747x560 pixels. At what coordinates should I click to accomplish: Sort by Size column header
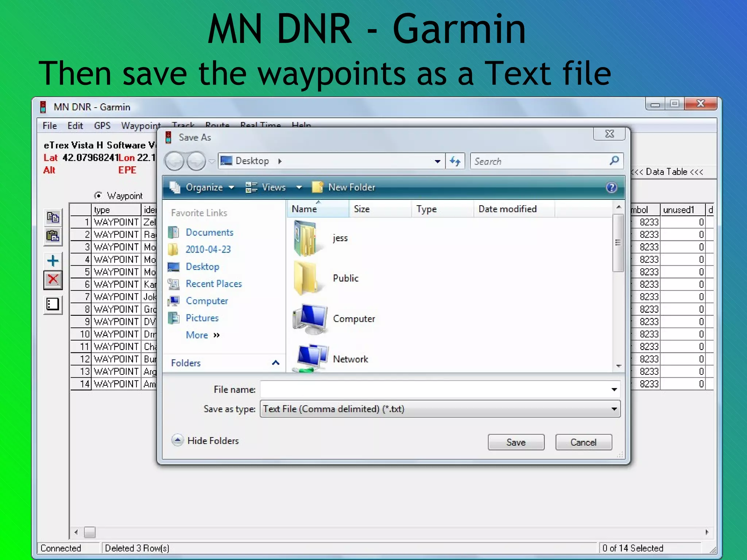point(380,209)
